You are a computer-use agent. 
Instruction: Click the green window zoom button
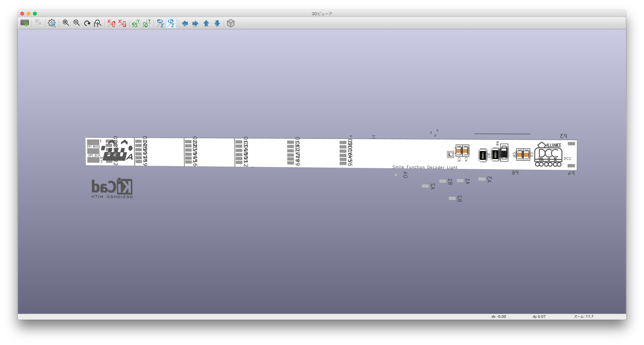tap(35, 14)
